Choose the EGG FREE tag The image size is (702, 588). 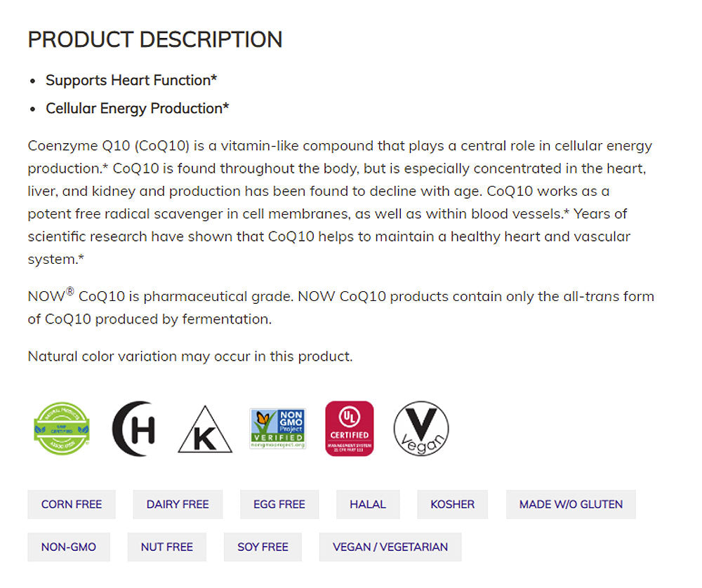279,505
